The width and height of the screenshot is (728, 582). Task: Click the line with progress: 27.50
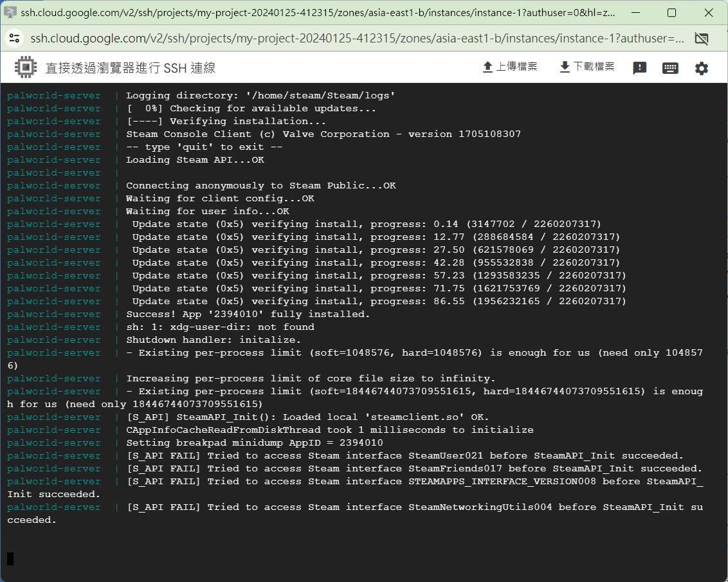[376, 250]
